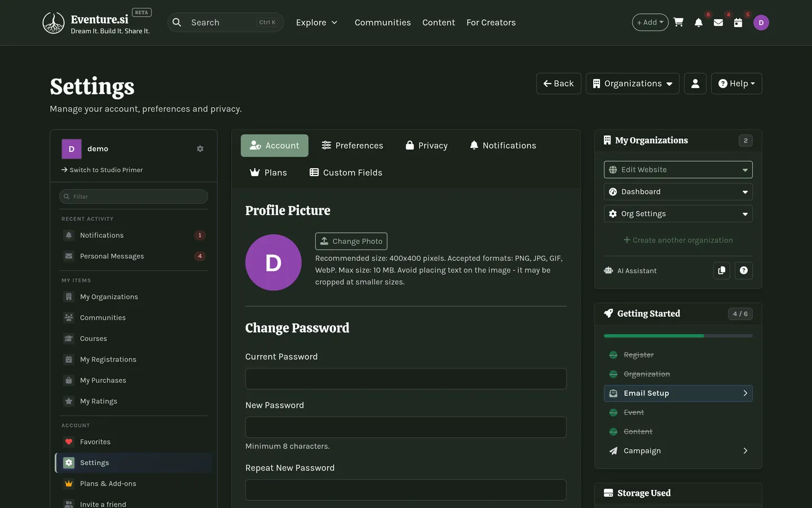Open My Purchases in sidebar

pyautogui.click(x=133, y=380)
